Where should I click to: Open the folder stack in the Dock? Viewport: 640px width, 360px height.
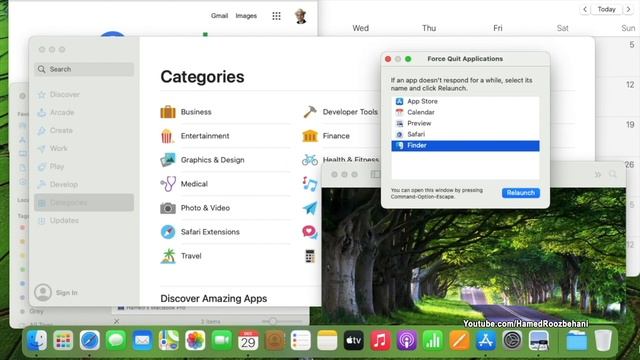[576, 340]
